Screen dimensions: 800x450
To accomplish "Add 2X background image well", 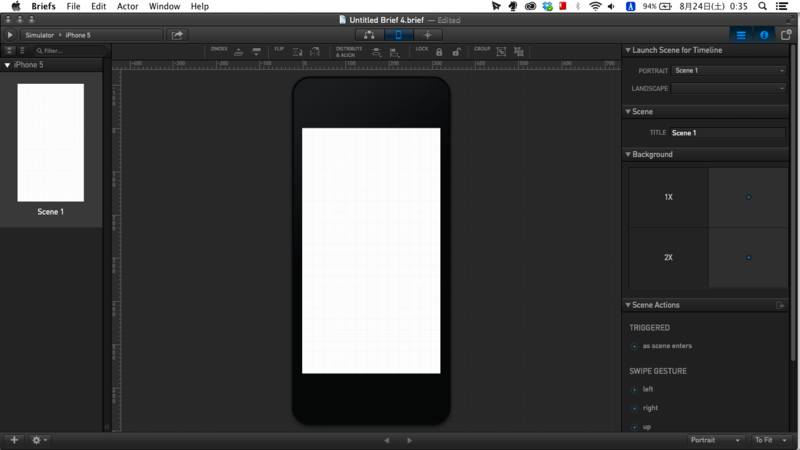I will pos(748,257).
